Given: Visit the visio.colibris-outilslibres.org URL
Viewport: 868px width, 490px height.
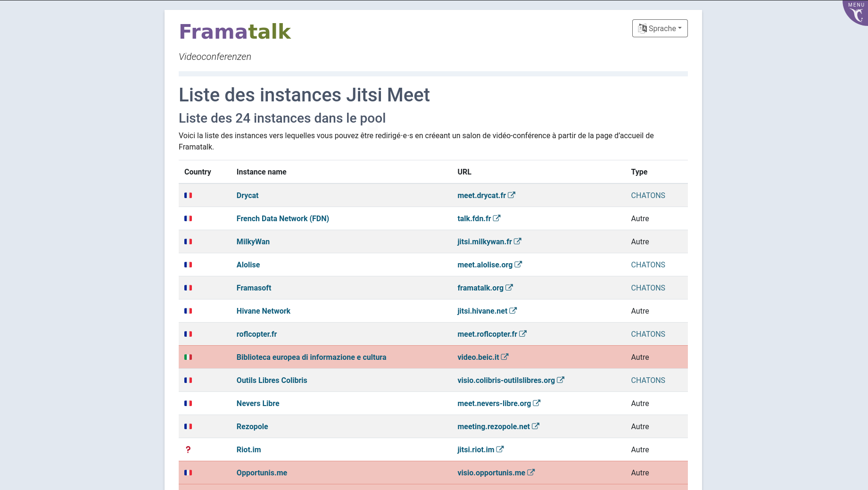Looking at the screenshot, I should pos(506,380).
